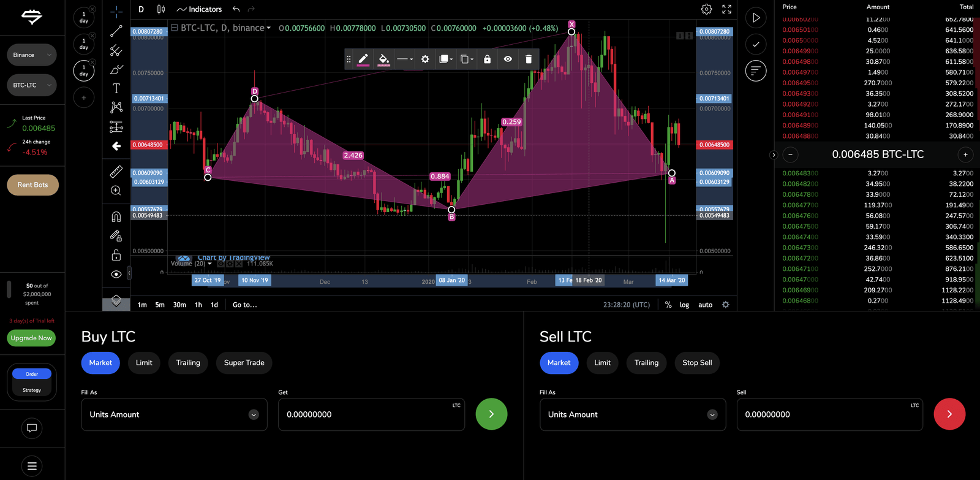Open chart settings gear at top right

pyautogui.click(x=706, y=9)
